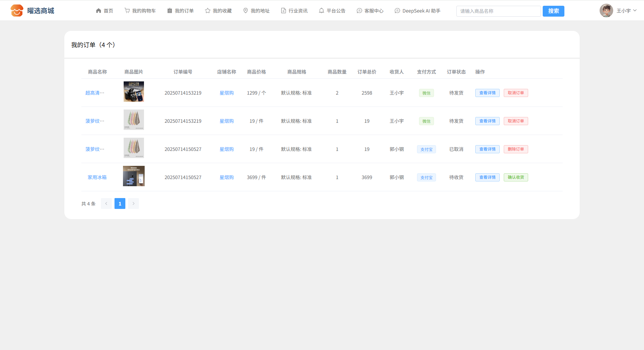Click 取消订单 for the 2598 order
The image size is (644, 350).
click(x=516, y=93)
